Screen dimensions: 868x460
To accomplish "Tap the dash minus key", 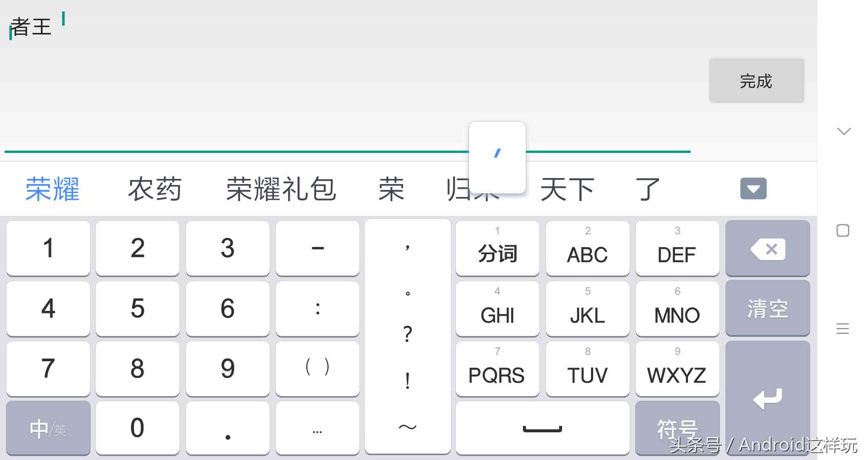I will pyautogui.click(x=317, y=248).
